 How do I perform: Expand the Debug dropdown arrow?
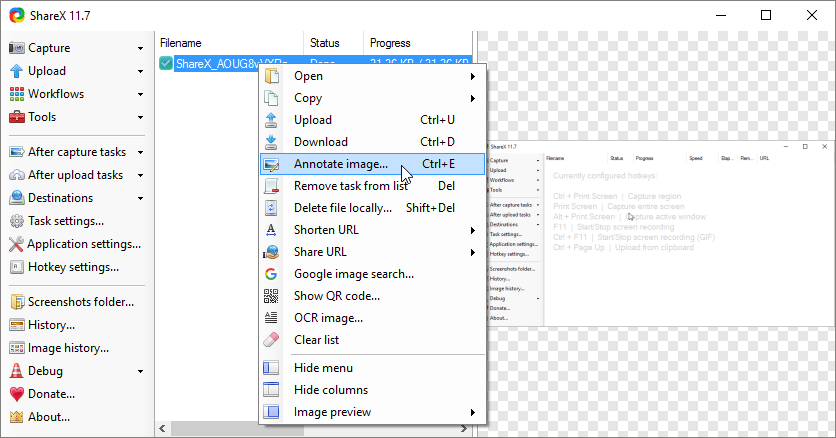pos(140,371)
